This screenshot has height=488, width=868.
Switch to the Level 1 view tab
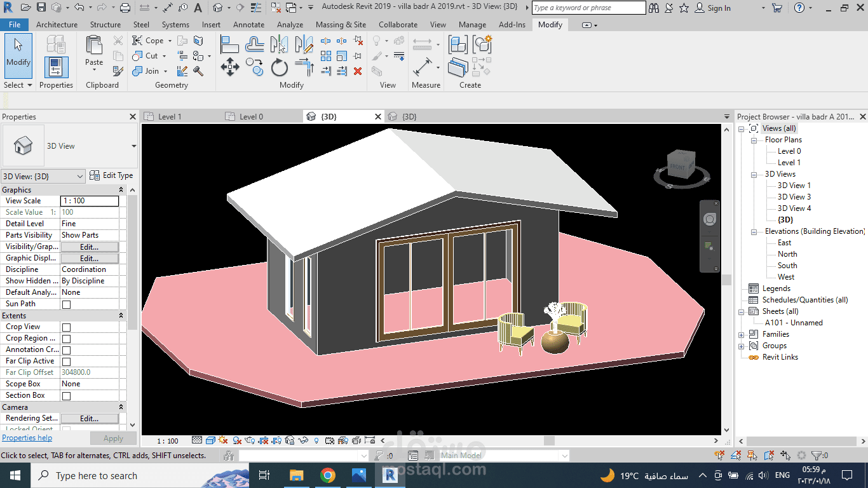[x=168, y=116]
